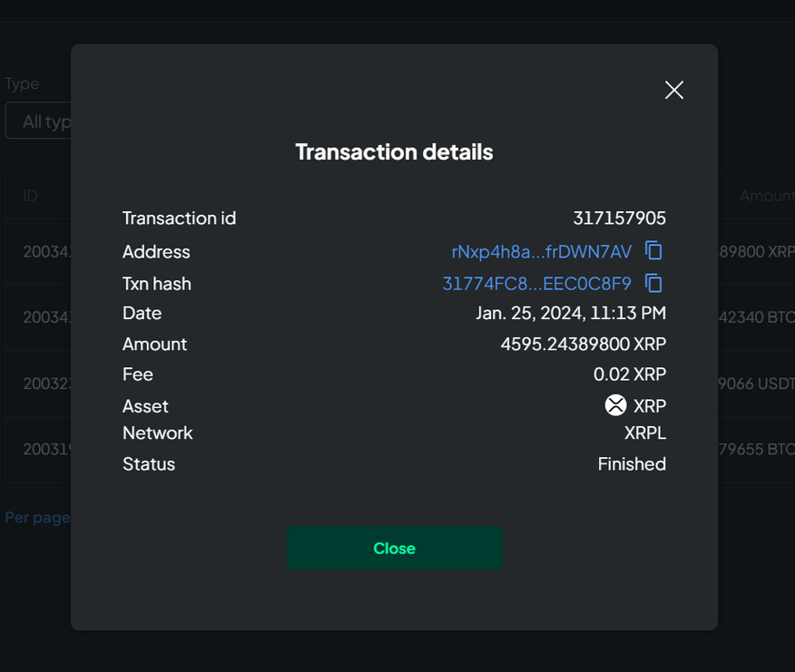Click the Amount column header
This screenshot has height=672, width=795.
pyautogui.click(x=766, y=196)
